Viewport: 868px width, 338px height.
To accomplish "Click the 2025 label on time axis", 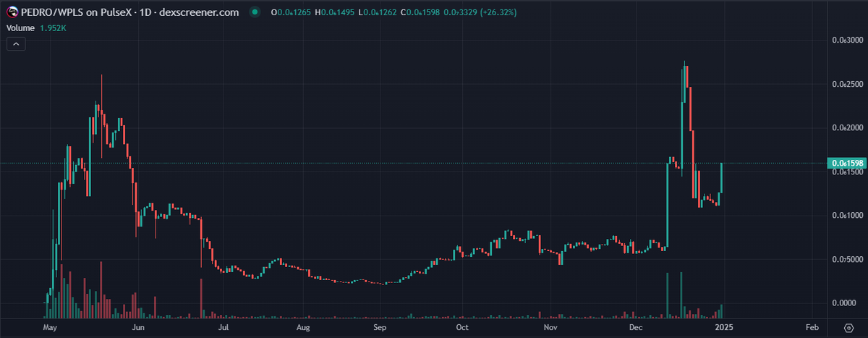I will tap(725, 328).
